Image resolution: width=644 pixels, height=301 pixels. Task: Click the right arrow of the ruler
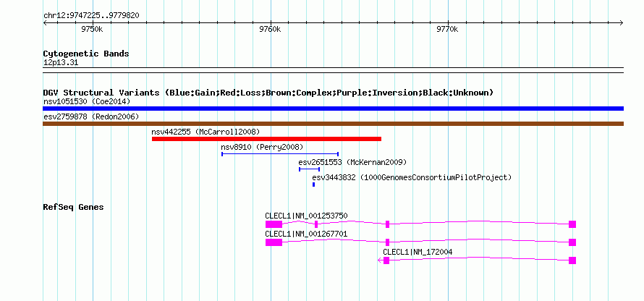(x=621, y=23)
